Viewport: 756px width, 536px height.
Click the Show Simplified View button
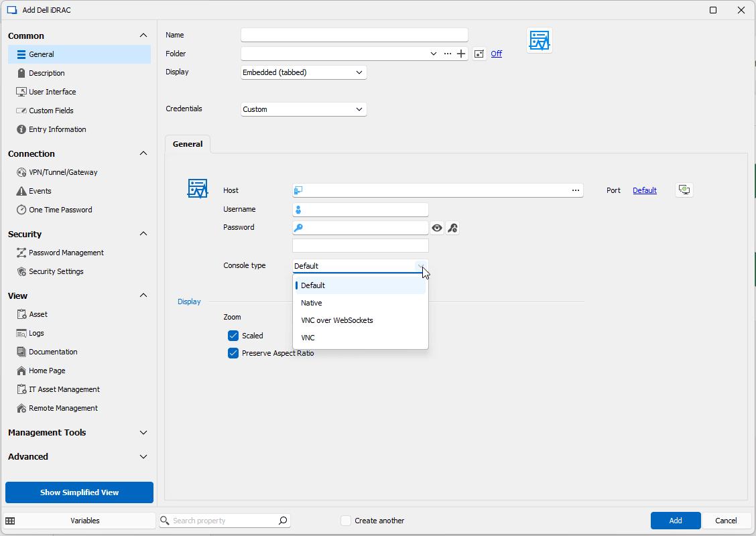(79, 492)
